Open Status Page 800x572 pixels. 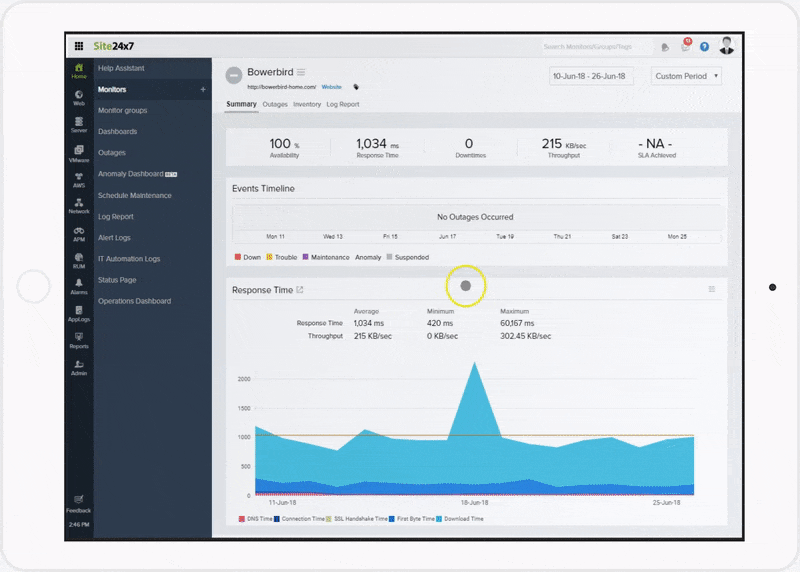pyautogui.click(x=117, y=280)
